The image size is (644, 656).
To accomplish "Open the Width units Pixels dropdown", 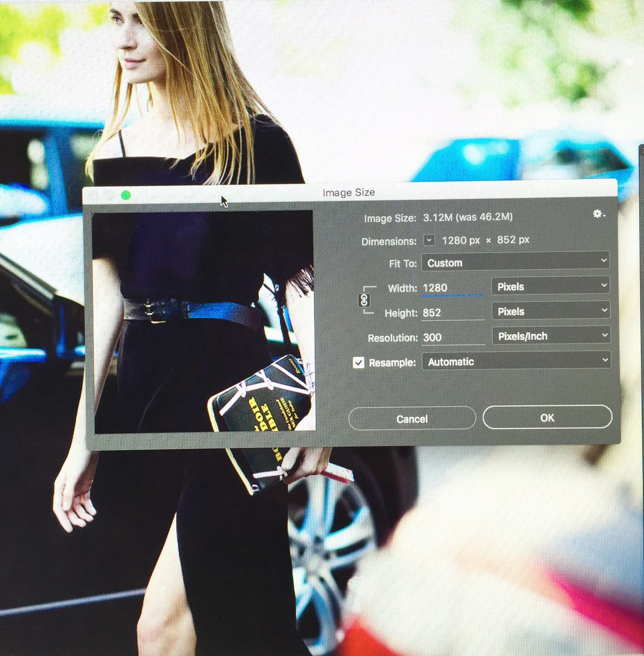I will (550, 286).
